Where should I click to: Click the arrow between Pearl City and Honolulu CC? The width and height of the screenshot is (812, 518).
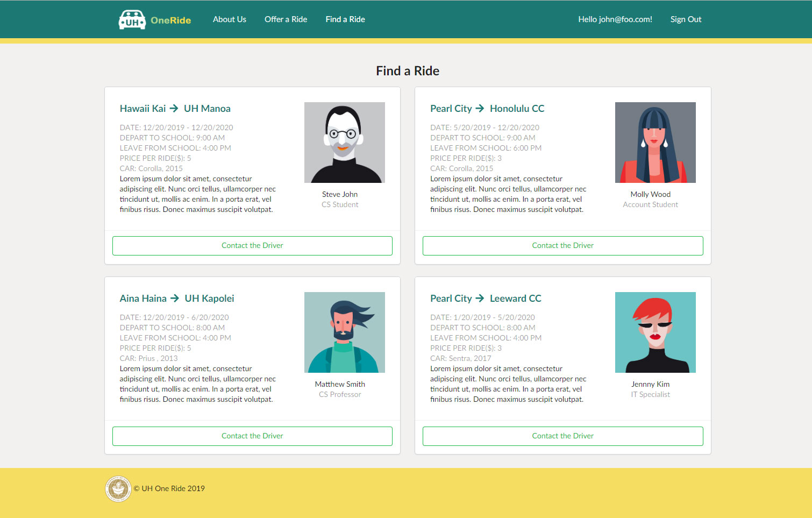pyautogui.click(x=480, y=109)
